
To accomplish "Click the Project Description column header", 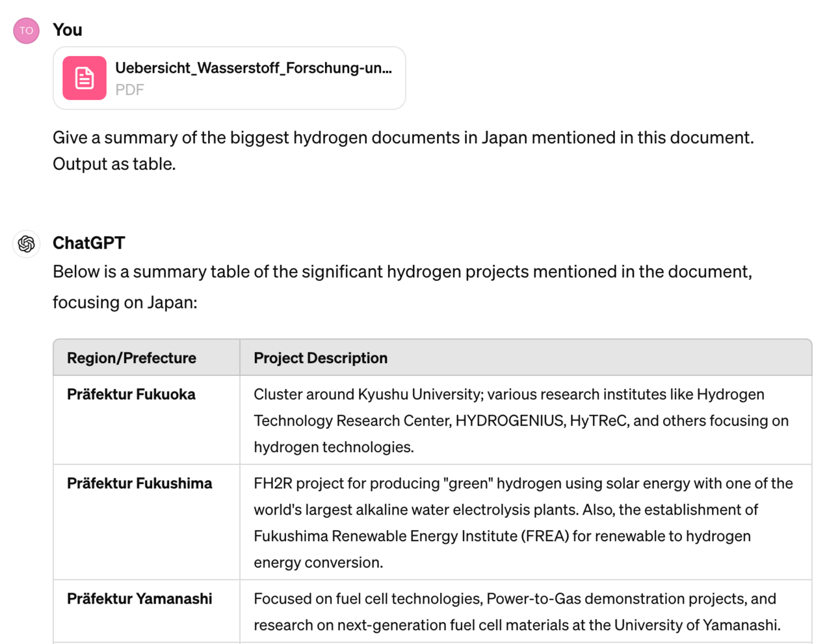I will [x=526, y=358].
